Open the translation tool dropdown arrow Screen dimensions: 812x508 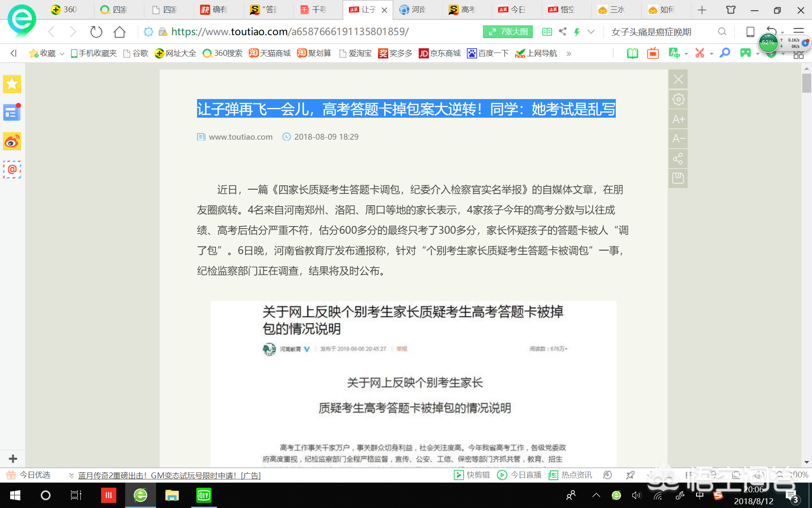(x=686, y=54)
